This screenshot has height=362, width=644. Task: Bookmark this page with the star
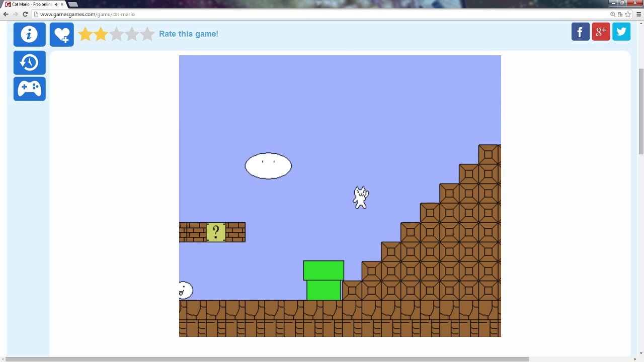point(628,14)
